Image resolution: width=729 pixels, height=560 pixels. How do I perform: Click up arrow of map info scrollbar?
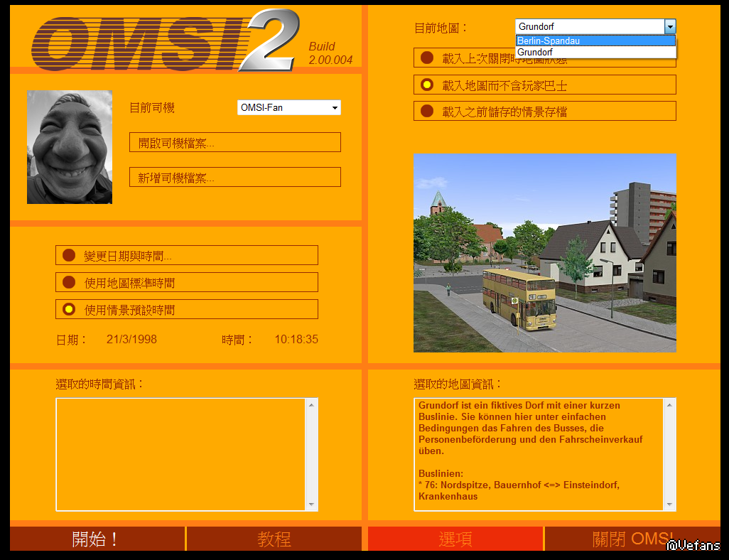tap(669, 405)
